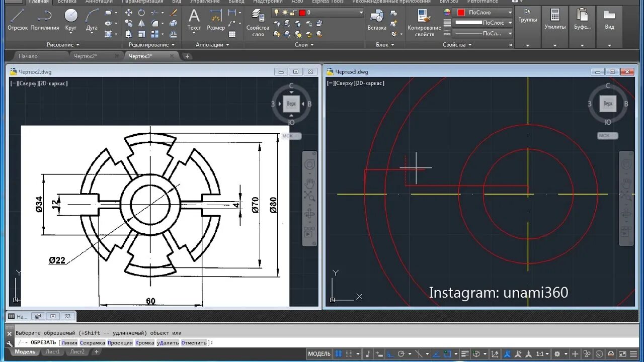Click the Rectangle tool icon in Рисование

click(x=108, y=13)
